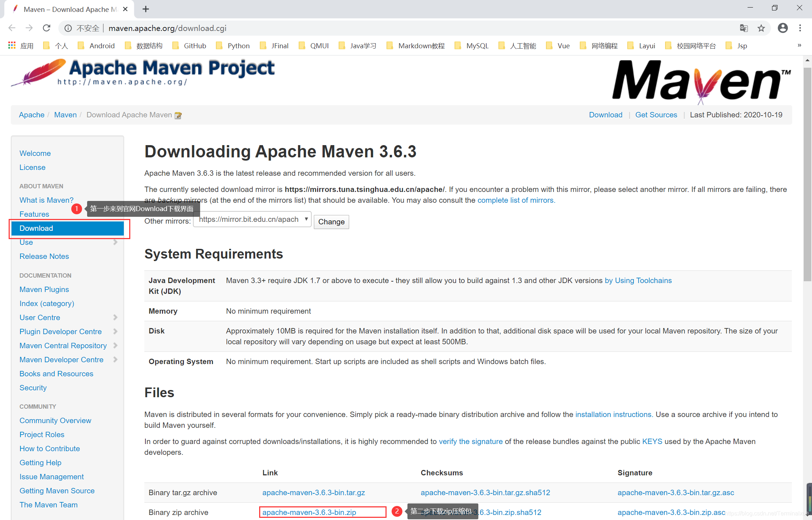Open by Using Toolchains link
812x520 pixels.
tap(638, 281)
